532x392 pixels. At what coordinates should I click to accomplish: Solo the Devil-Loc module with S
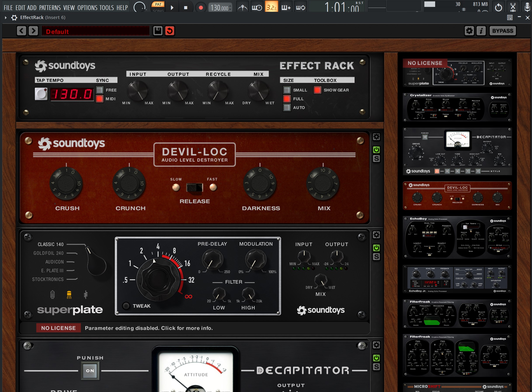click(x=376, y=158)
